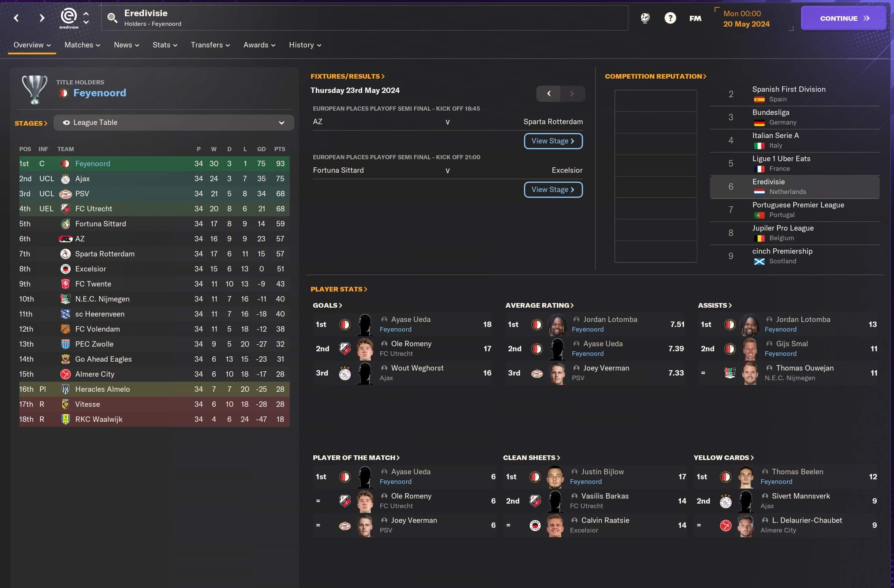
Task: Go forward with the right arrow
Action: pyautogui.click(x=42, y=18)
